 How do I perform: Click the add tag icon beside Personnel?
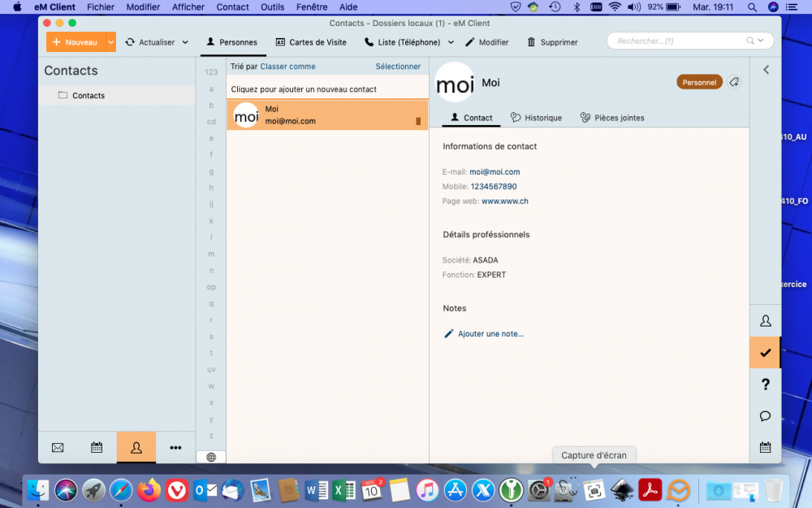(734, 82)
